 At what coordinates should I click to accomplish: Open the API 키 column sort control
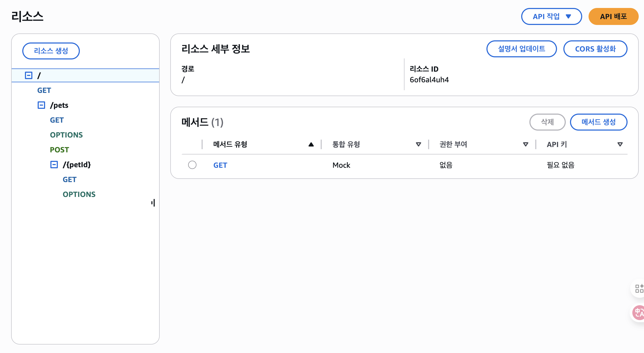pos(620,144)
